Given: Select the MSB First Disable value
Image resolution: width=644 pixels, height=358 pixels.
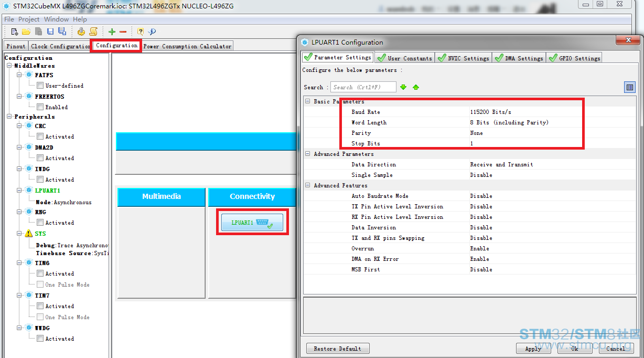Looking at the screenshot, I should [481, 269].
